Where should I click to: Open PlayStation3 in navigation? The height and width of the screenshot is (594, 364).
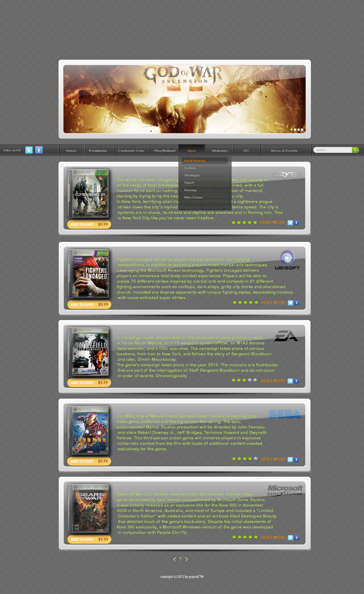pyautogui.click(x=165, y=151)
